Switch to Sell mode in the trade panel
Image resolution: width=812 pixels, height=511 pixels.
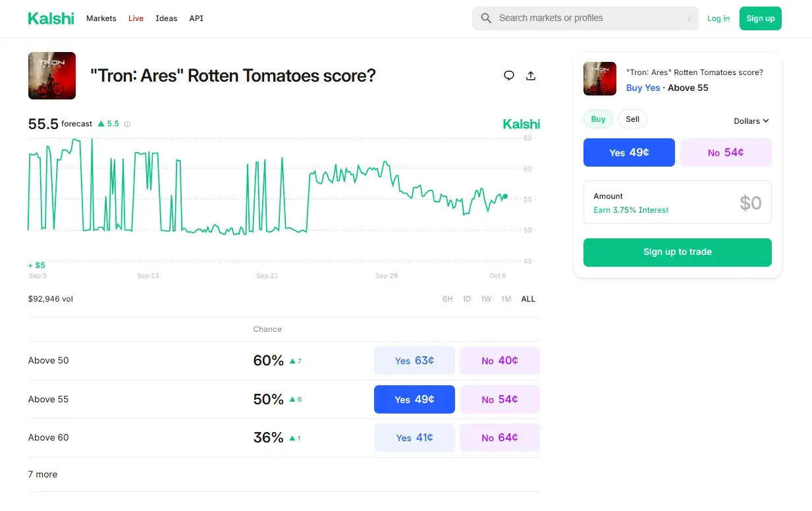[632, 119]
